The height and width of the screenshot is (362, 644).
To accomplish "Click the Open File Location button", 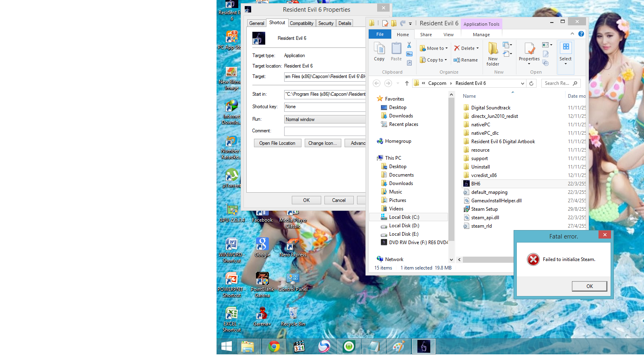I will pyautogui.click(x=277, y=143).
